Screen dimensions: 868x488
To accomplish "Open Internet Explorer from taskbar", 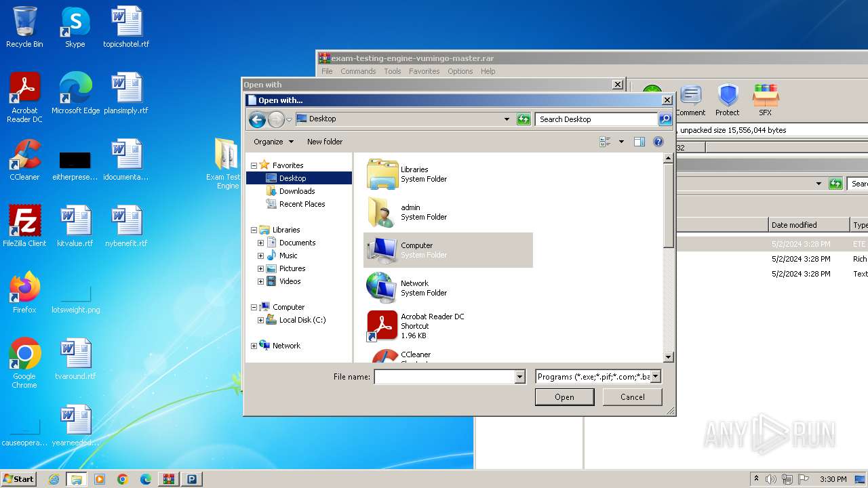I will point(54,479).
